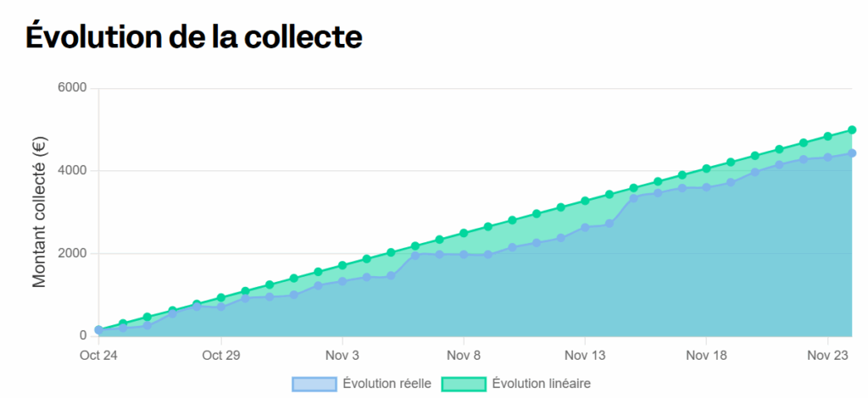Click the green data point above Nov 8
Image resolution: width=868 pixels, height=398 pixels.
click(x=464, y=233)
